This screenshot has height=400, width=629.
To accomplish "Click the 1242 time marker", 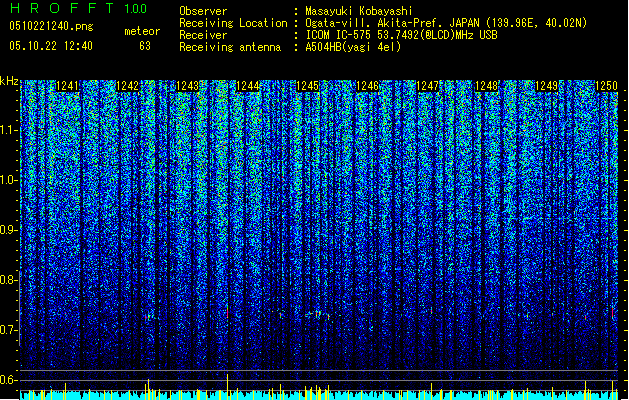I will [128, 86].
